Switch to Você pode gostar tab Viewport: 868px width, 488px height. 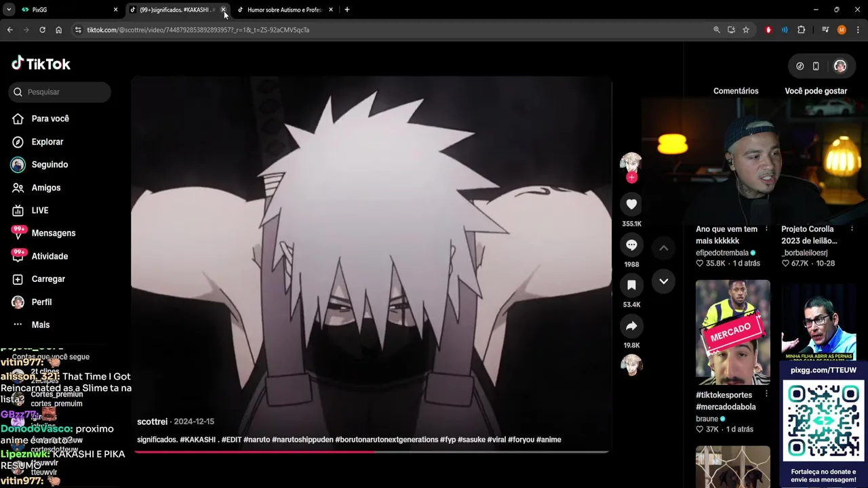point(816,91)
